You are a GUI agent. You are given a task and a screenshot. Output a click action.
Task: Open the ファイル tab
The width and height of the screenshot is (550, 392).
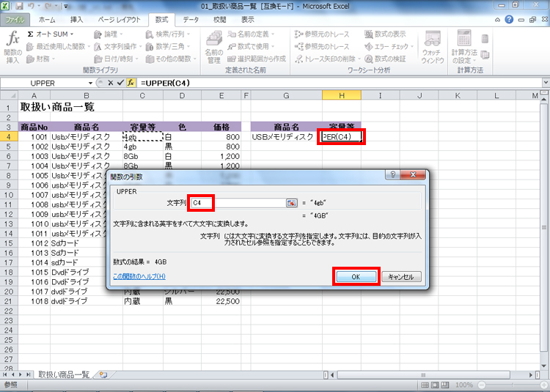15,20
